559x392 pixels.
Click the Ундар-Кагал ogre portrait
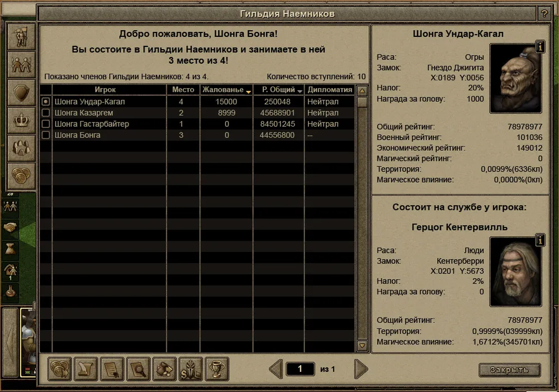516,79
